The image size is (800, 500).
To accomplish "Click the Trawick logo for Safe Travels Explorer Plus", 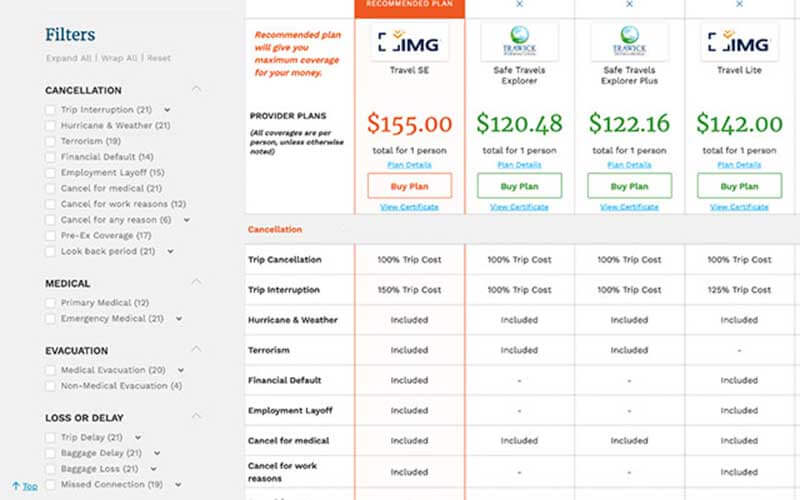I will pyautogui.click(x=629, y=43).
